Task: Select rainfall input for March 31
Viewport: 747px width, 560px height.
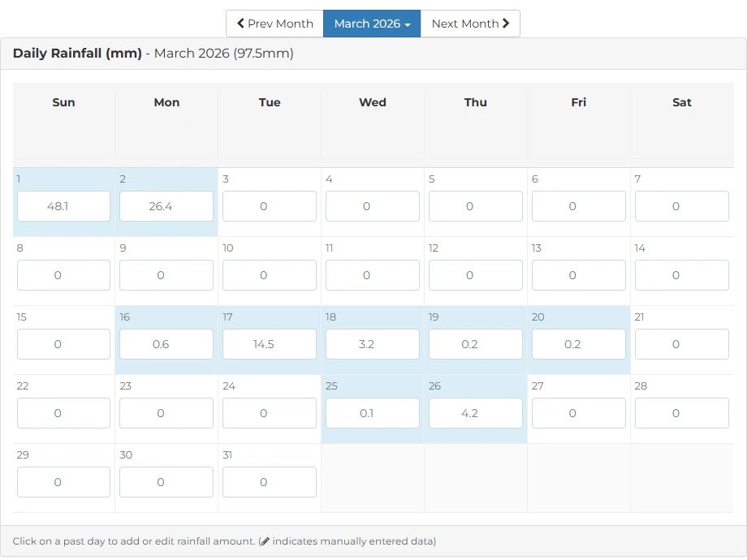Action: click(270, 482)
